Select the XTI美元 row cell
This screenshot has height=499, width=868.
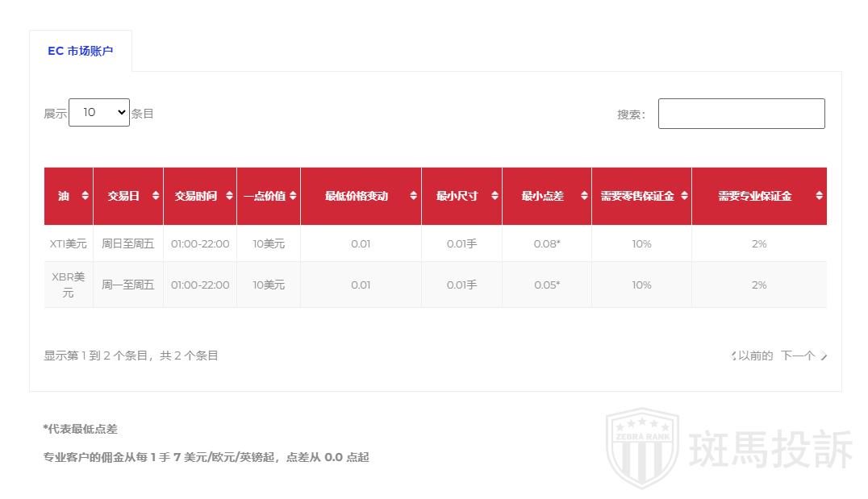(x=69, y=243)
